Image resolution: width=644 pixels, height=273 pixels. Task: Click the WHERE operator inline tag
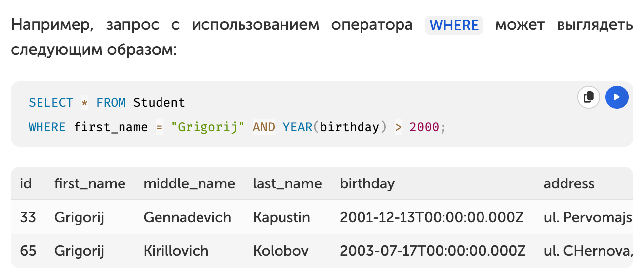pos(454,25)
